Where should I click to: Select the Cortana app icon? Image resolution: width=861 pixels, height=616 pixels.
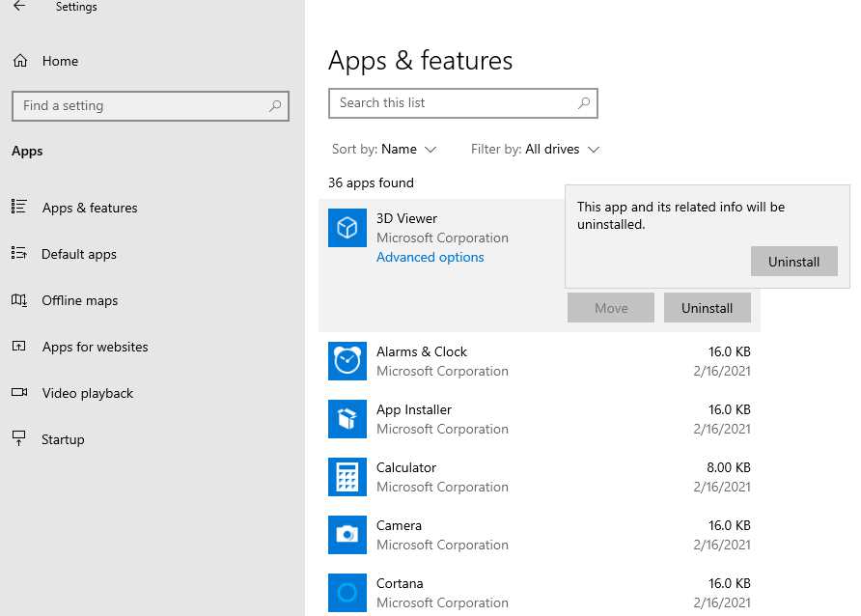point(347,593)
